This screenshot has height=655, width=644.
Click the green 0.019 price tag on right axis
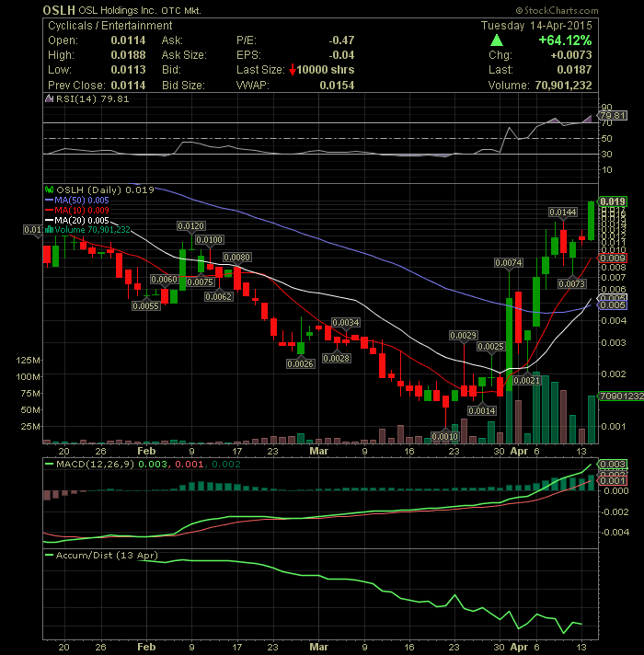pyautogui.click(x=613, y=201)
